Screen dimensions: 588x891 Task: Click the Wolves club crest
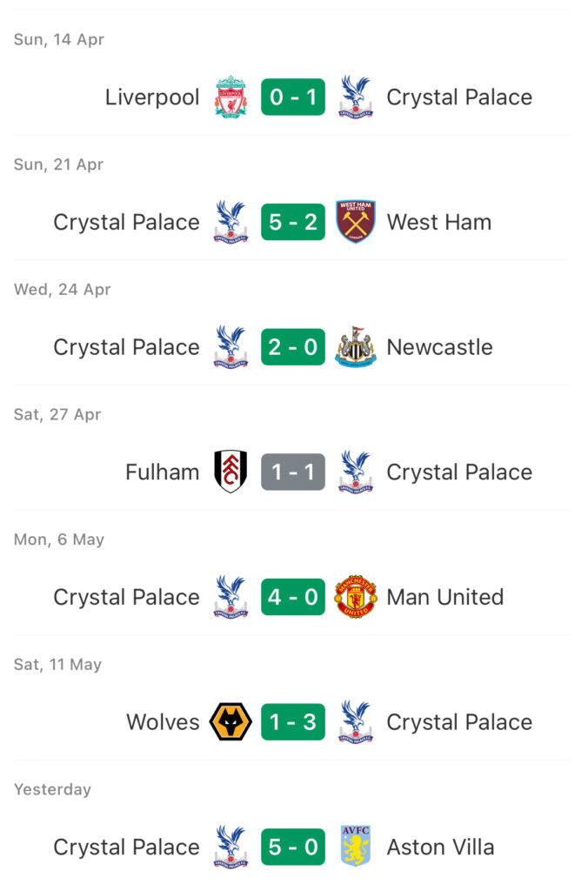point(231,721)
